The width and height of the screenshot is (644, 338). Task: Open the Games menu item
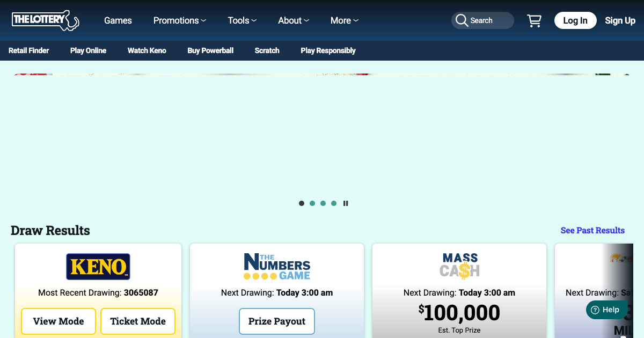pos(118,20)
